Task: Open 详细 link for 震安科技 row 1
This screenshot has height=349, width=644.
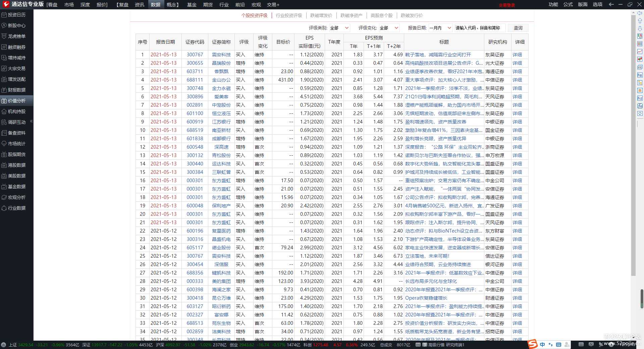Action: (517, 55)
